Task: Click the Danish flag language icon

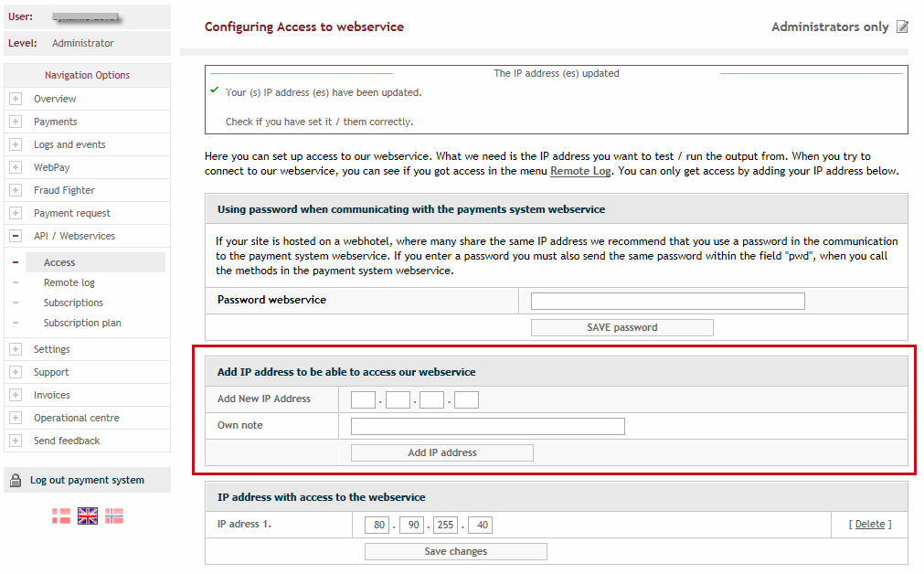Action: 61,516
